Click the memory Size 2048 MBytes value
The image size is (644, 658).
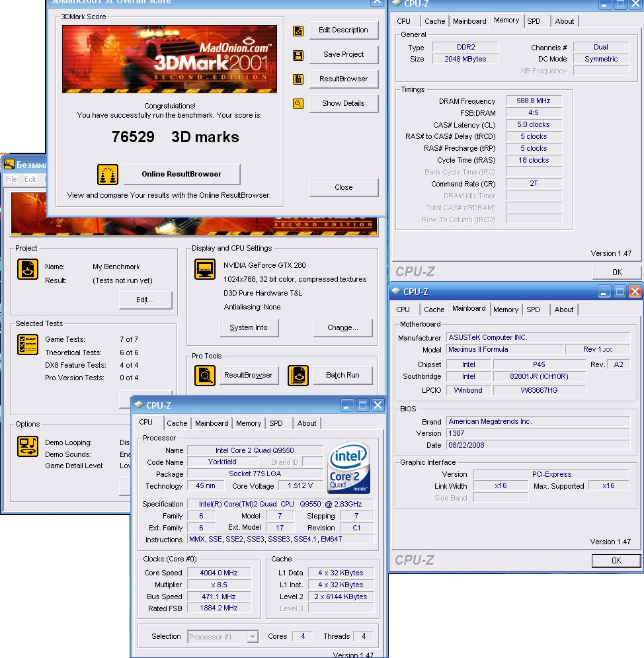[x=465, y=59]
